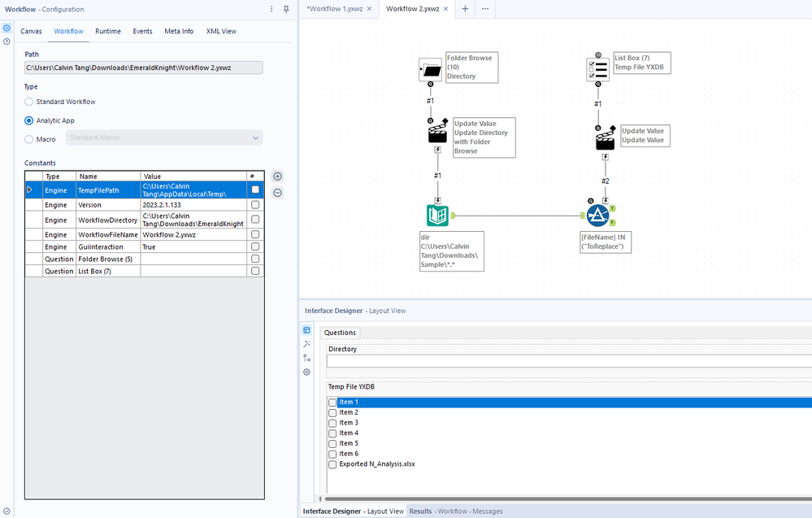812x518 pixels.
Task: Select the Standard Workflow radio button
Action: tap(29, 102)
